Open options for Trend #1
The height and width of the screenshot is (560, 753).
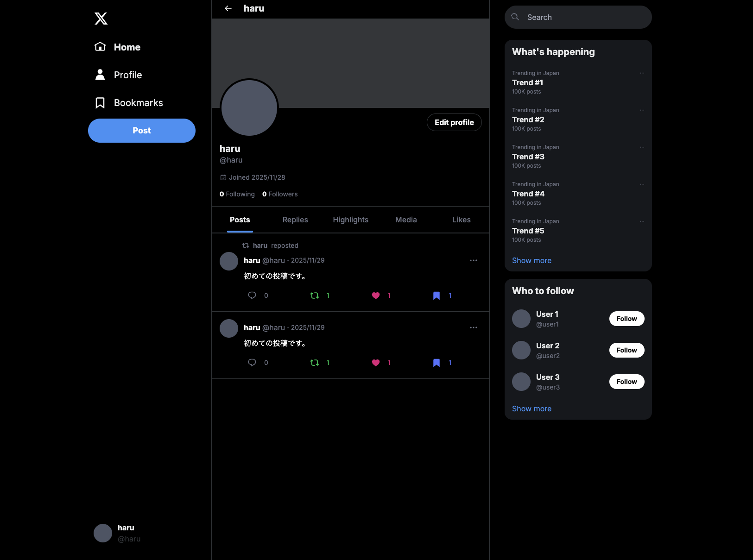point(642,73)
